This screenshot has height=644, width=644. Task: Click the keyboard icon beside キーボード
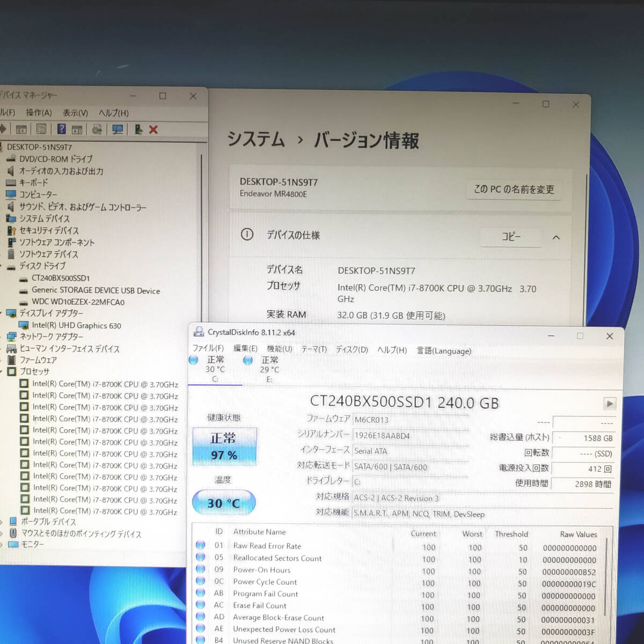pos(11,182)
